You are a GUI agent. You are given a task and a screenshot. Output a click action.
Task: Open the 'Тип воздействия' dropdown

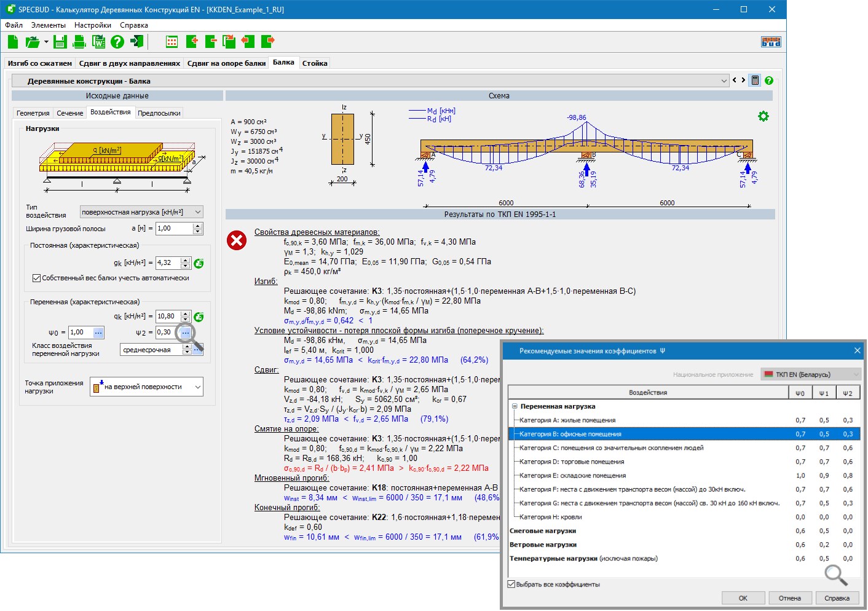[x=141, y=212]
